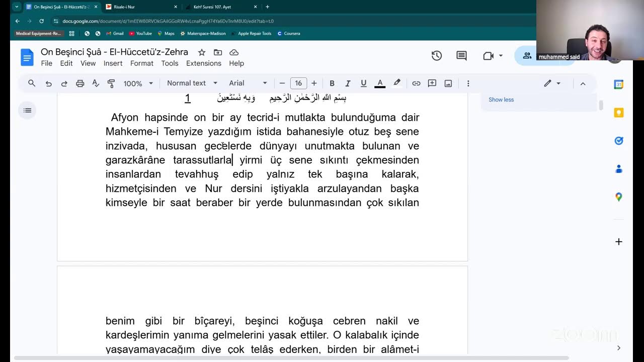Viewport: 644px width, 362px height.
Task: Open Gmail bookmark
Action: pos(115,34)
